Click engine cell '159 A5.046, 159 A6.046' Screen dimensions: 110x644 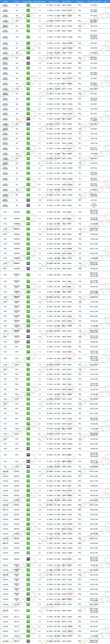pyautogui.click(x=94, y=434)
